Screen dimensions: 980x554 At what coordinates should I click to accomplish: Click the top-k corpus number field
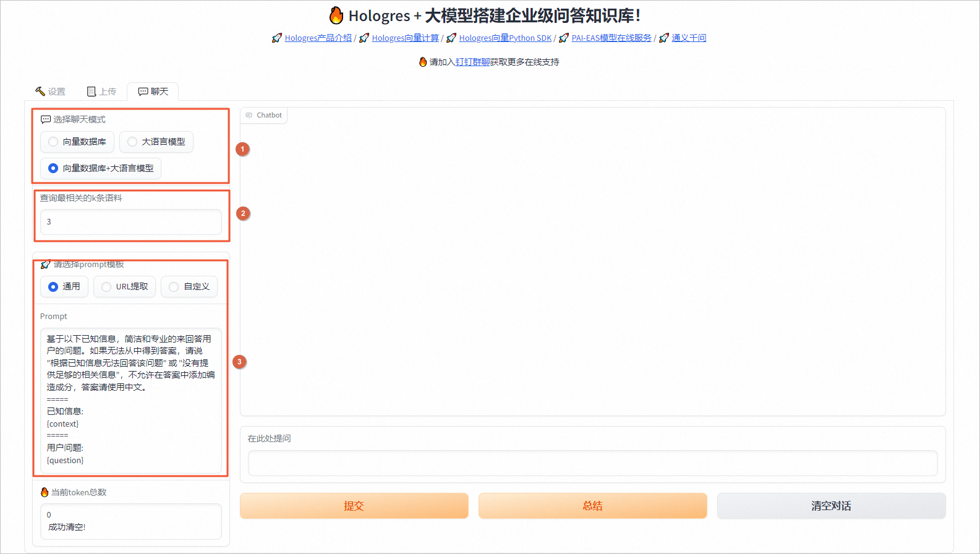[131, 221]
